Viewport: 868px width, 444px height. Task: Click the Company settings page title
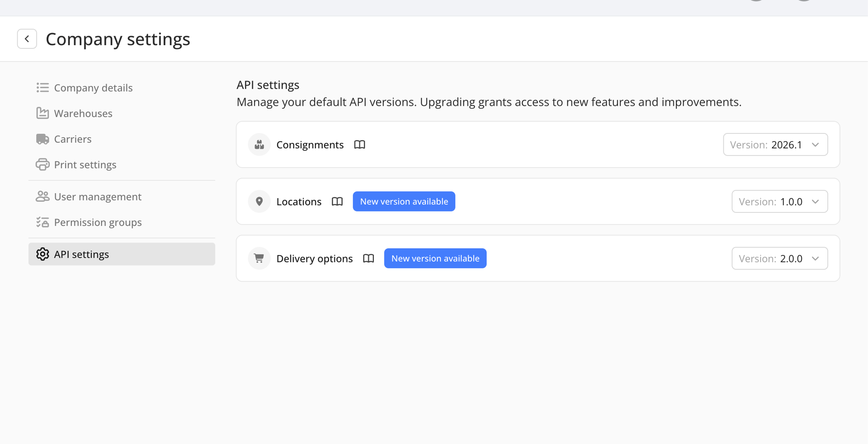tap(118, 39)
